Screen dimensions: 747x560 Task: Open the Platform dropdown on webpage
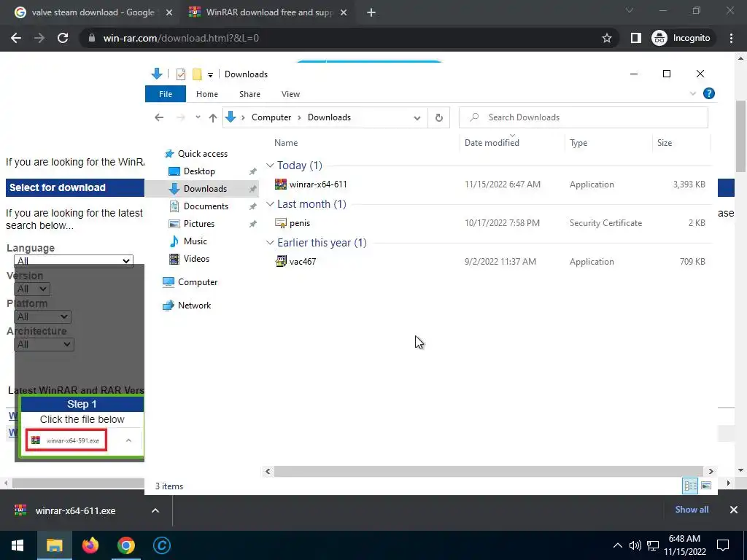pyautogui.click(x=42, y=316)
